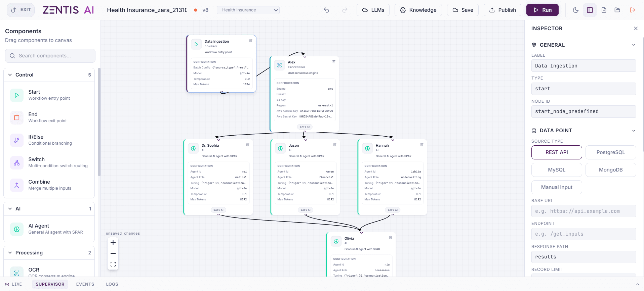Open the Health Insurance dropdown
This screenshot has height=291, width=644.
(x=248, y=10)
